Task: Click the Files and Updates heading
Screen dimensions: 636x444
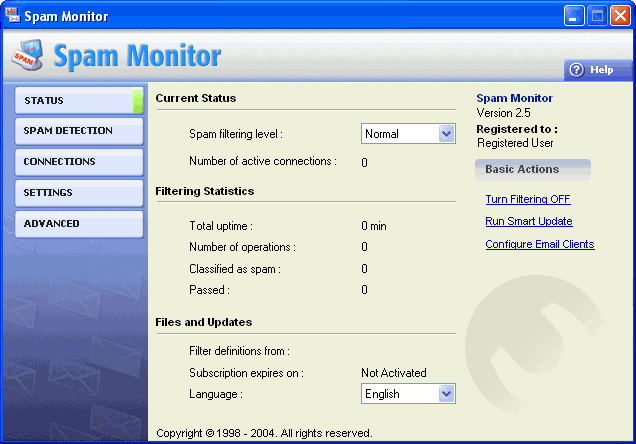Action: tap(204, 322)
